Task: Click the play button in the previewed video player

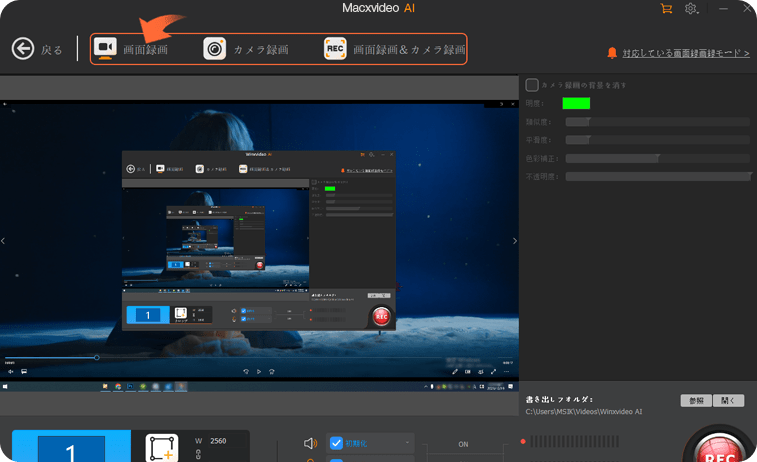Action: pos(259,372)
